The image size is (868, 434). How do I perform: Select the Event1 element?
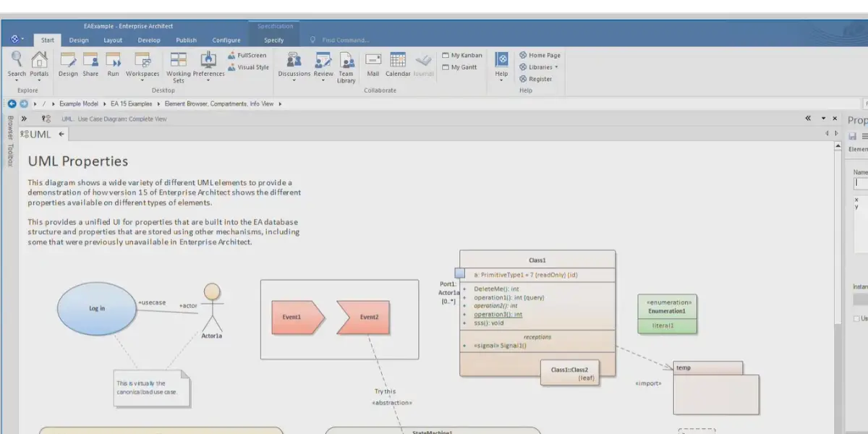tap(298, 317)
